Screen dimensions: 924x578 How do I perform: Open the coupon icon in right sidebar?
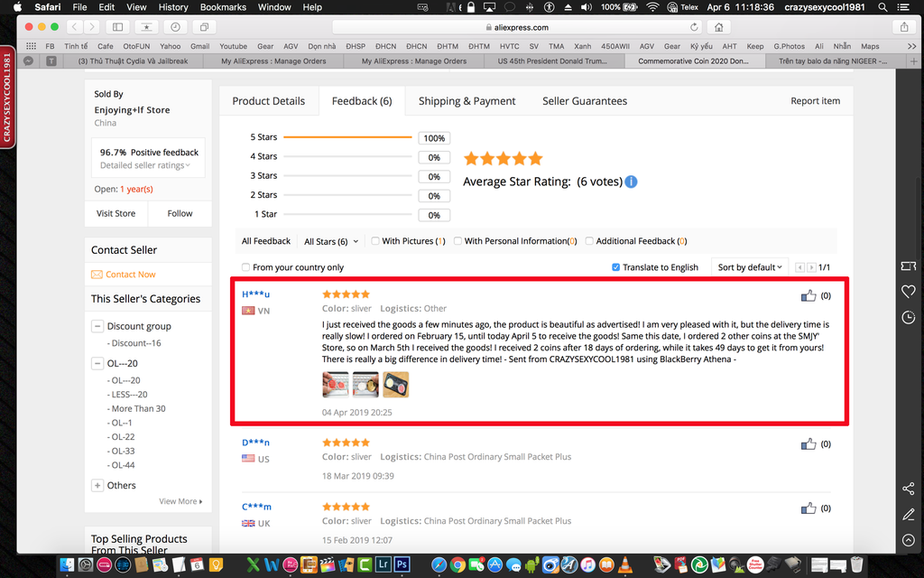coord(908,266)
